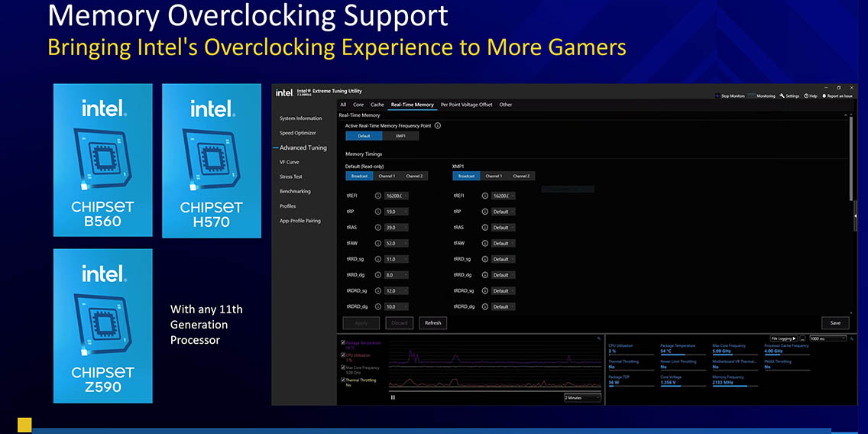The width and height of the screenshot is (868, 434).
Task: Open Stress Test in sidebar
Action: (290, 177)
